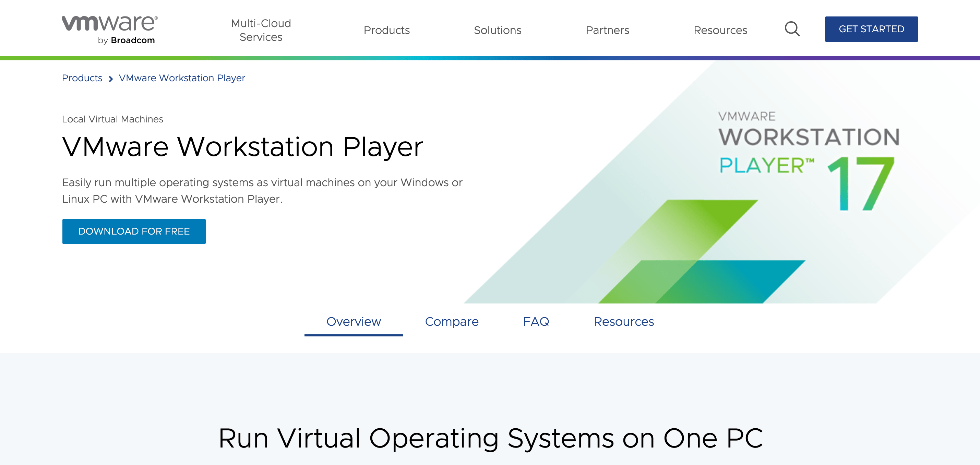Click the Local Virtual Machines label
The width and height of the screenshot is (980, 465).
(x=112, y=119)
